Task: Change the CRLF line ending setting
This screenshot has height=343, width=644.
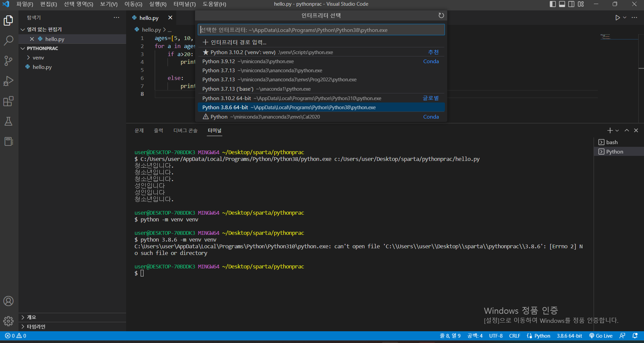Action: [515, 336]
